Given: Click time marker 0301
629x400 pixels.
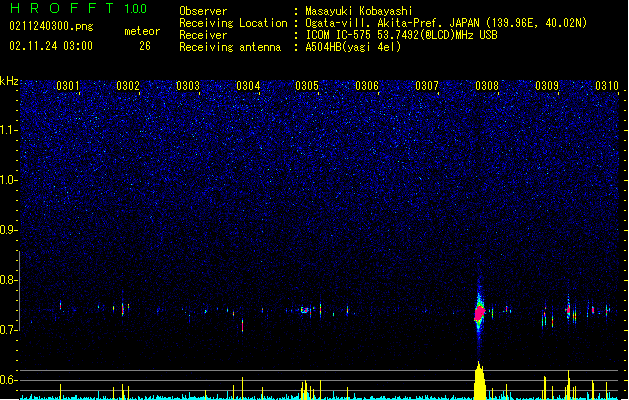Looking at the screenshot, I should pyautogui.click(x=68, y=86).
